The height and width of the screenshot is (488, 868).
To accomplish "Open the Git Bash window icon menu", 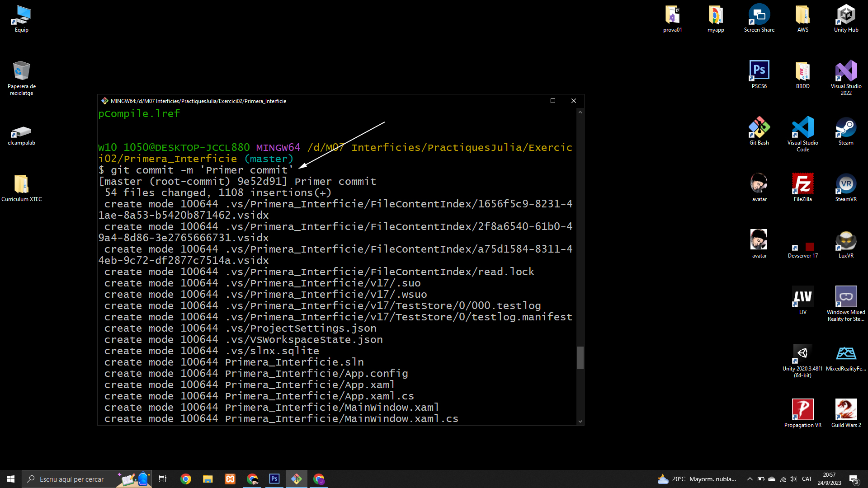I will click(x=104, y=101).
